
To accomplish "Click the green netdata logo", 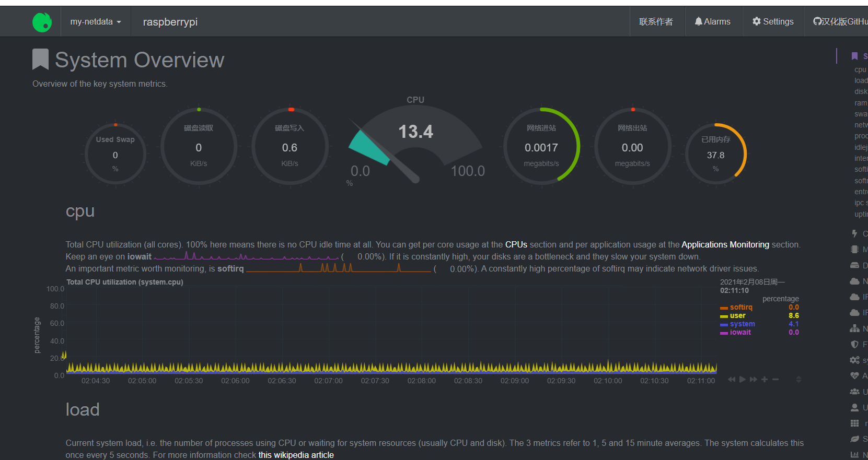I will (42, 22).
